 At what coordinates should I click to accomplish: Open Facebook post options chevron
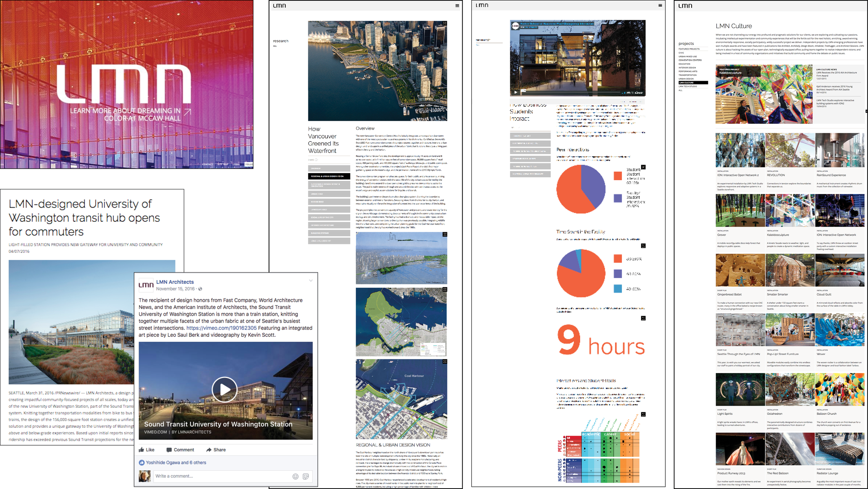(x=311, y=281)
